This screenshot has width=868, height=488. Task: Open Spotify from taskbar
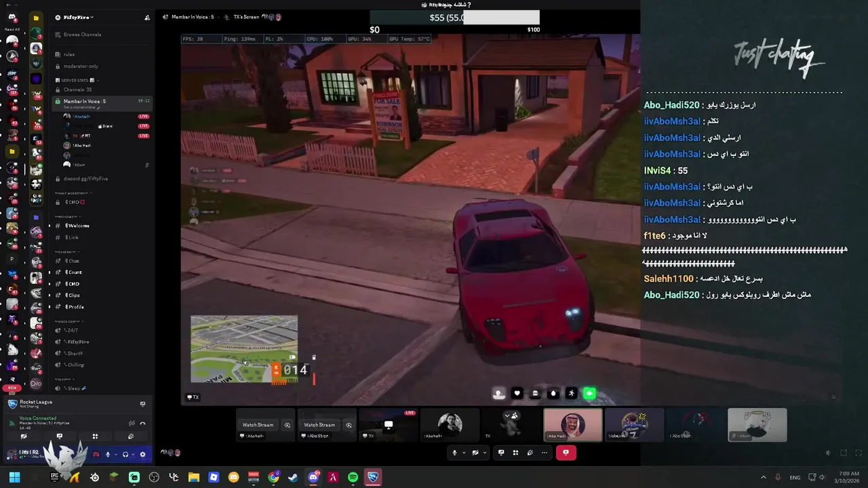click(x=353, y=477)
